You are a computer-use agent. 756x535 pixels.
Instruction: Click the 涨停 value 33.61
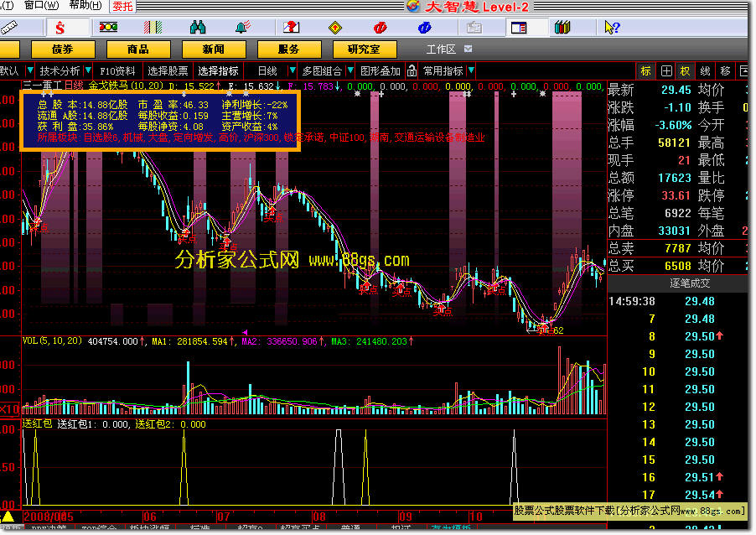click(676, 195)
